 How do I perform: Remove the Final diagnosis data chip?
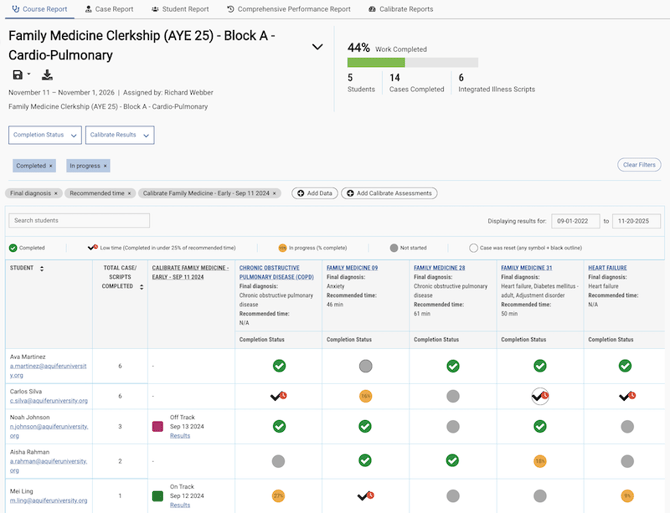(x=56, y=193)
